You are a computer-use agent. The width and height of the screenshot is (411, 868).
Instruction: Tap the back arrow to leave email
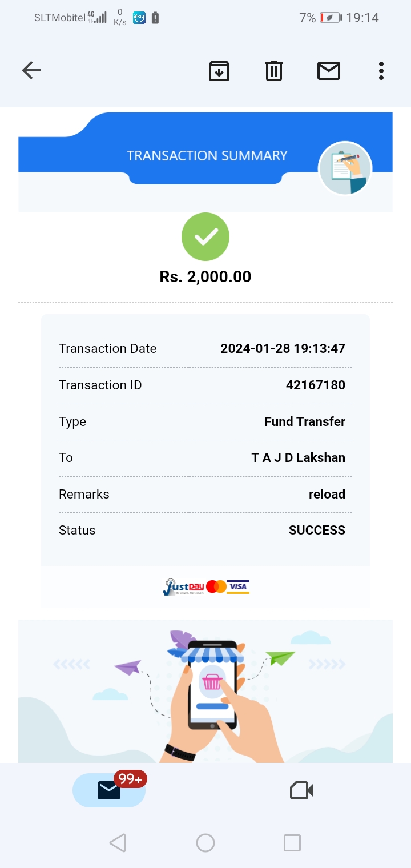click(31, 71)
